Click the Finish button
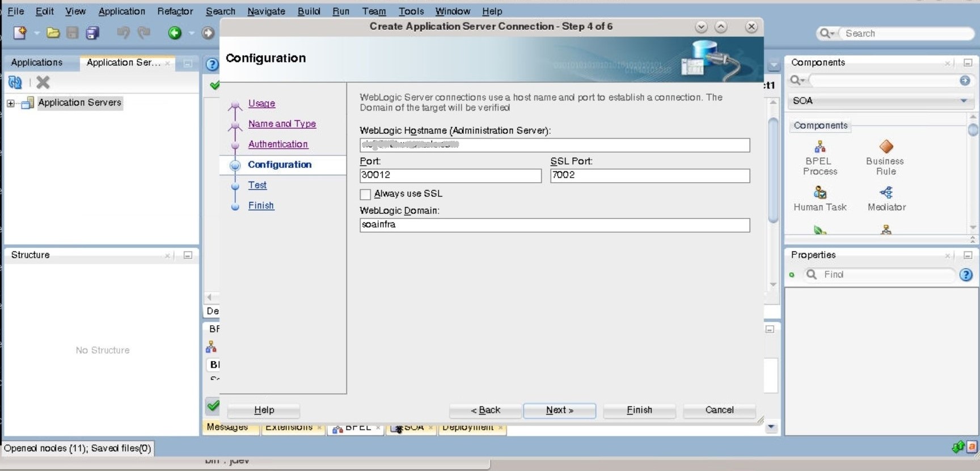Viewport: 980px width, 471px height. pyautogui.click(x=639, y=410)
